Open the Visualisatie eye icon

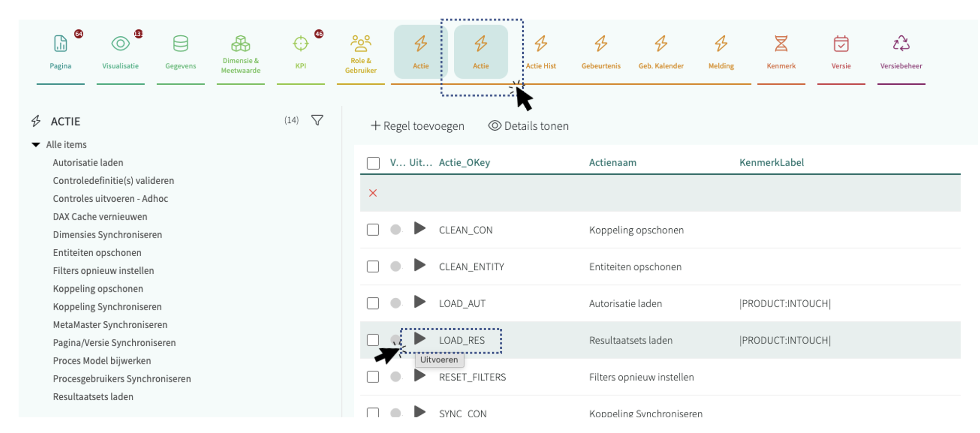[x=120, y=44]
